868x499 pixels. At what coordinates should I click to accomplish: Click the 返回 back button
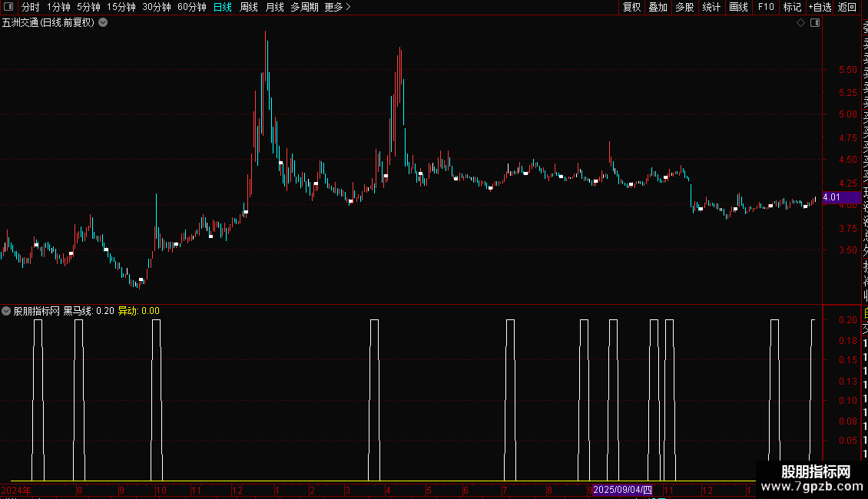click(847, 7)
